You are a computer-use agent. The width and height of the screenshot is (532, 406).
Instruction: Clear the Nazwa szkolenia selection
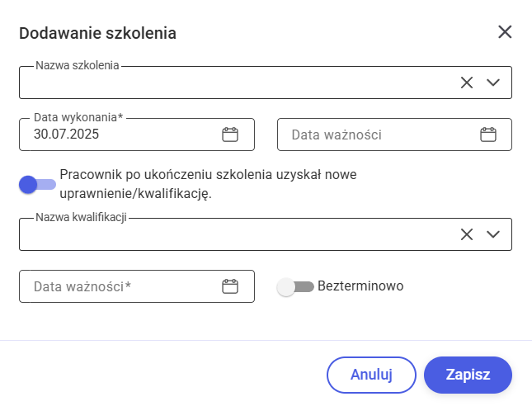coord(467,82)
